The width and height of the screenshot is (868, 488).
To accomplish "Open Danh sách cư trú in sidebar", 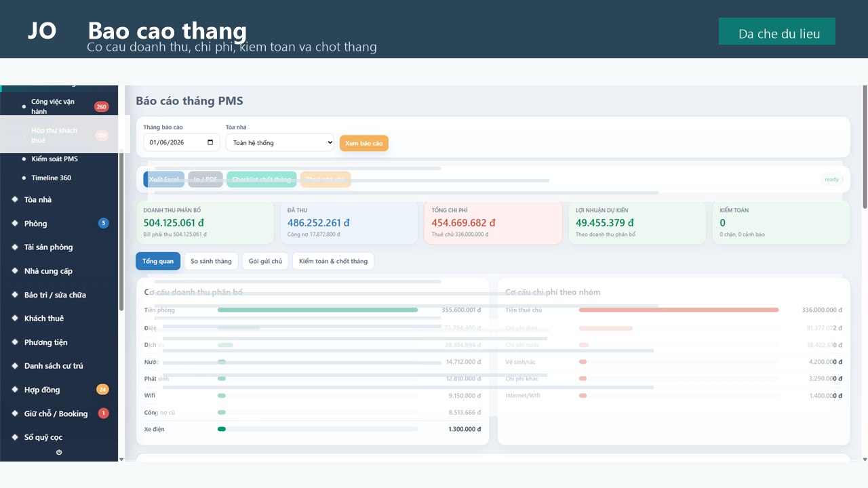I will tap(54, 365).
